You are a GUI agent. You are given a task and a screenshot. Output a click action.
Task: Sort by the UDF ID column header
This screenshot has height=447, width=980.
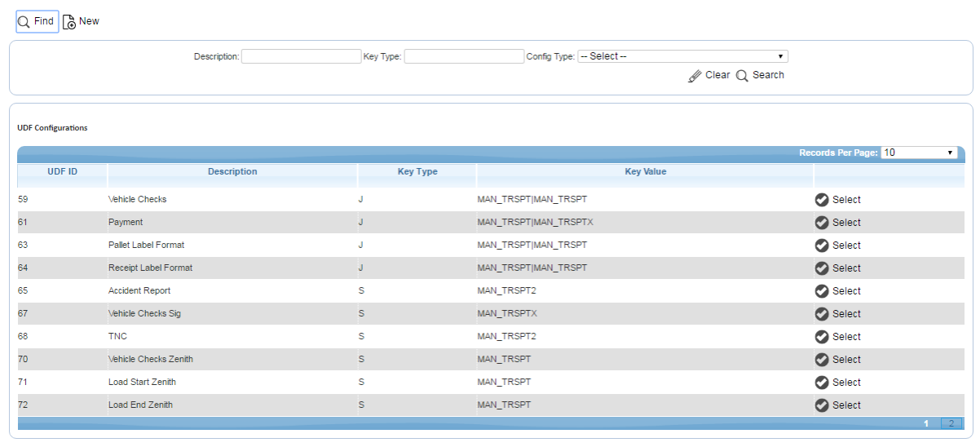tap(63, 172)
